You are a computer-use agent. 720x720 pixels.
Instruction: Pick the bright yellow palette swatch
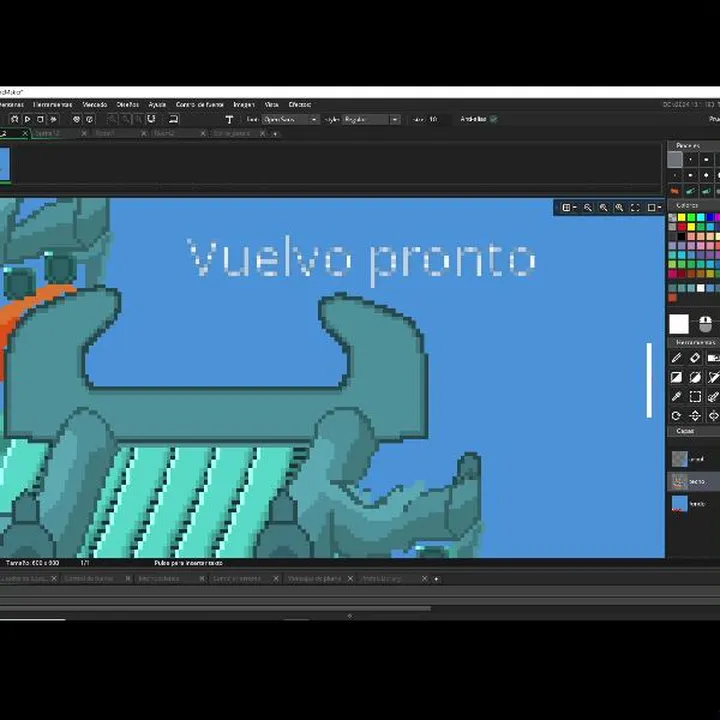point(681,217)
